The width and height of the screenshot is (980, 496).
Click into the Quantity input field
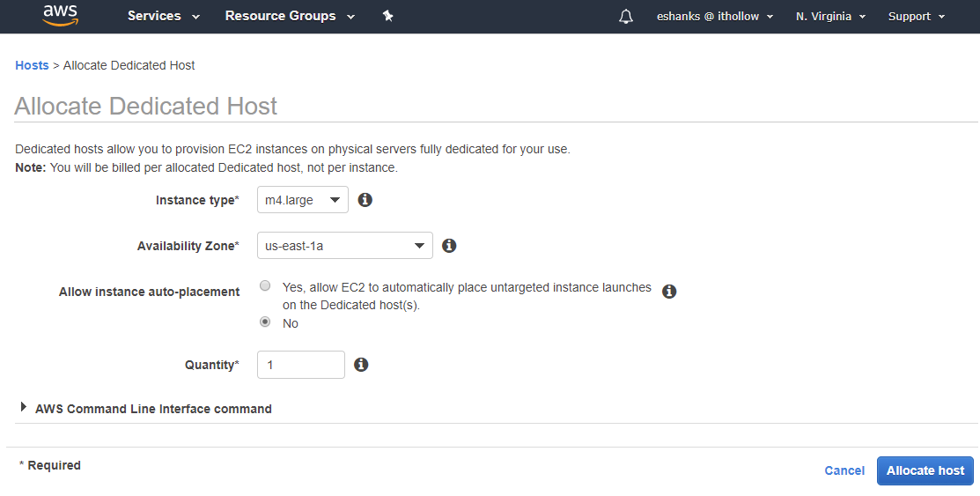coord(300,365)
